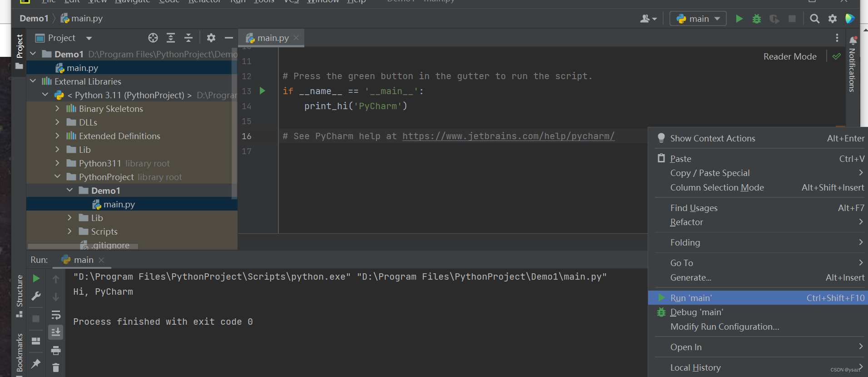The height and width of the screenshot is (377, 868).
Task: Select opened file locate icon in Project panel
Action: (x=153, y=38)
